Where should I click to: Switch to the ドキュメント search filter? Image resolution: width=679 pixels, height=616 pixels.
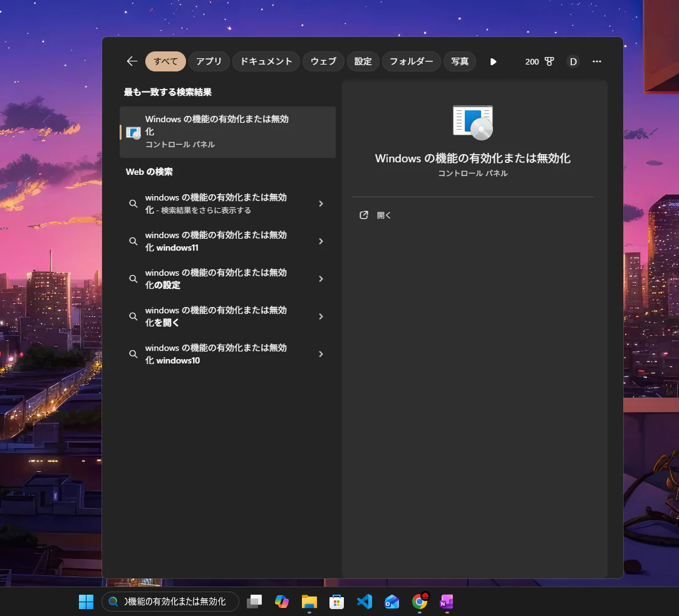[266, 61]
